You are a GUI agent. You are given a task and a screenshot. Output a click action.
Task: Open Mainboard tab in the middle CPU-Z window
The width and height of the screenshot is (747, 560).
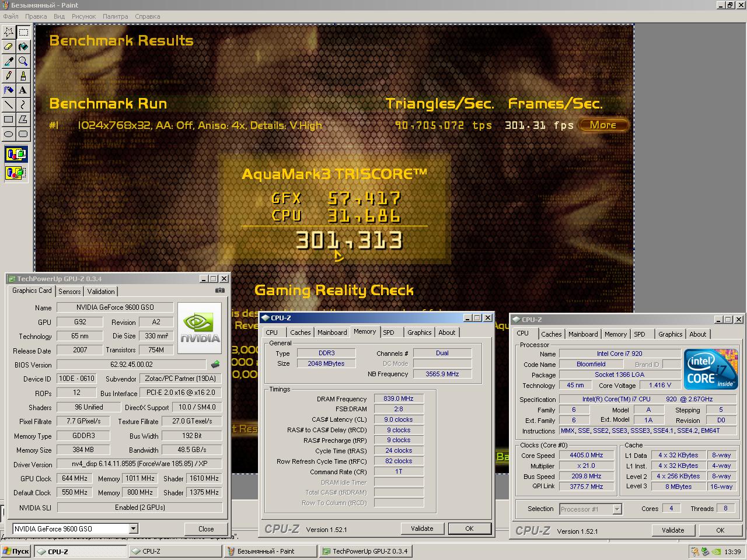point(332,332)
